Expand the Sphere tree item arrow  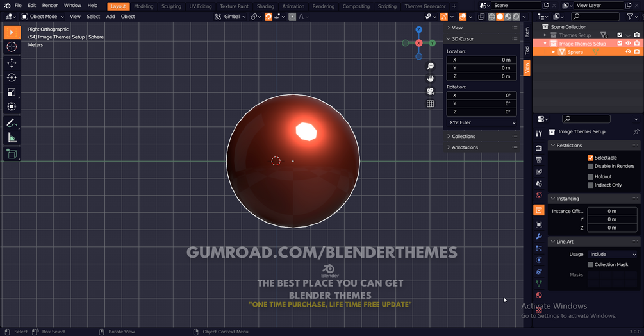553,52
